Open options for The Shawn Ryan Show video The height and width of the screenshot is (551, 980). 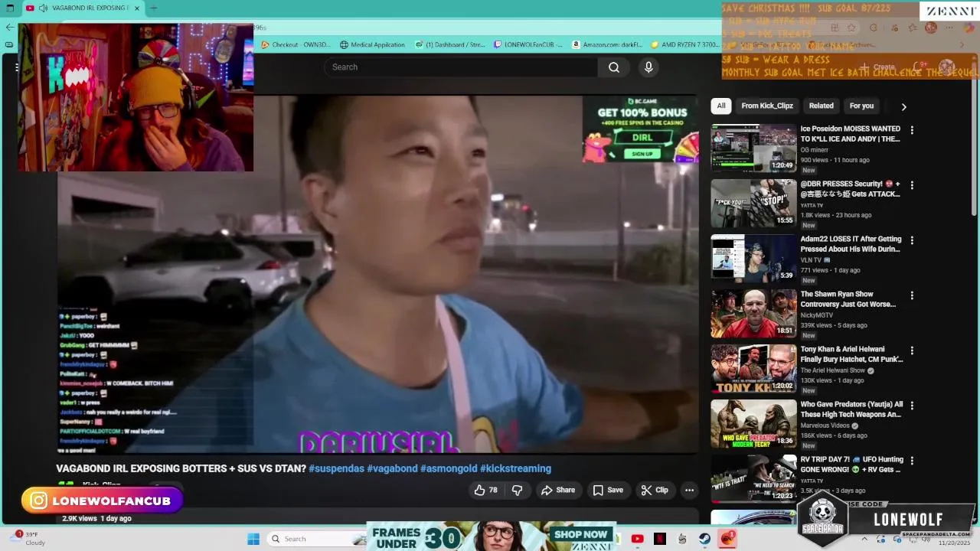912,295
